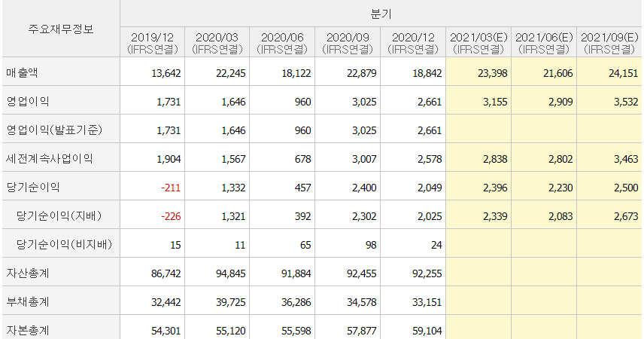Click 자산총계 value 92,255

pyautogui.click(x=427, y=273)
